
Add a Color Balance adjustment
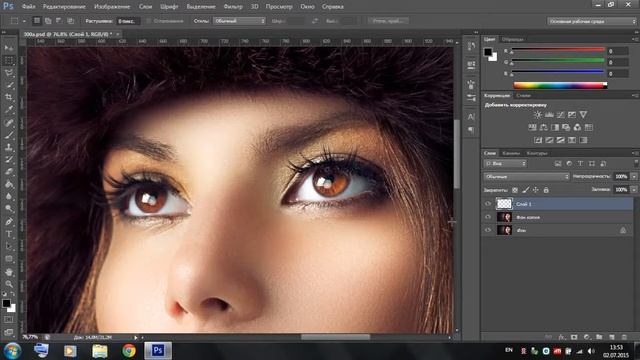544,127
